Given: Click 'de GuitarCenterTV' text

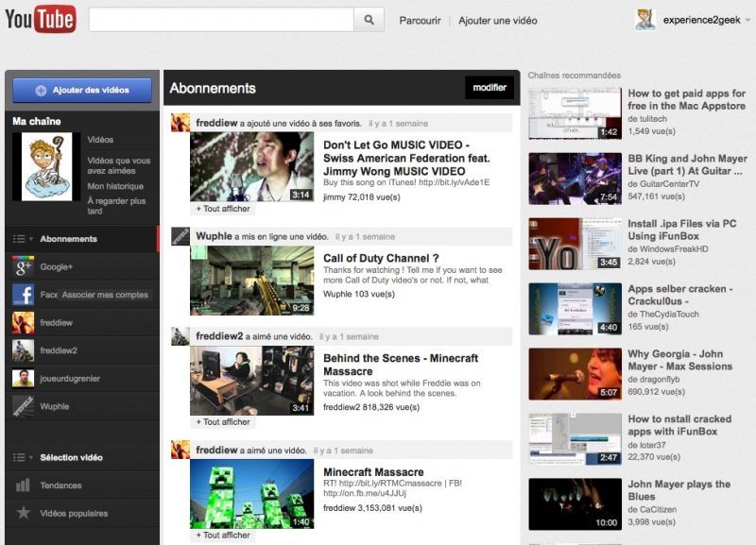Looking at the screenshot, I should tap(663, 184).
